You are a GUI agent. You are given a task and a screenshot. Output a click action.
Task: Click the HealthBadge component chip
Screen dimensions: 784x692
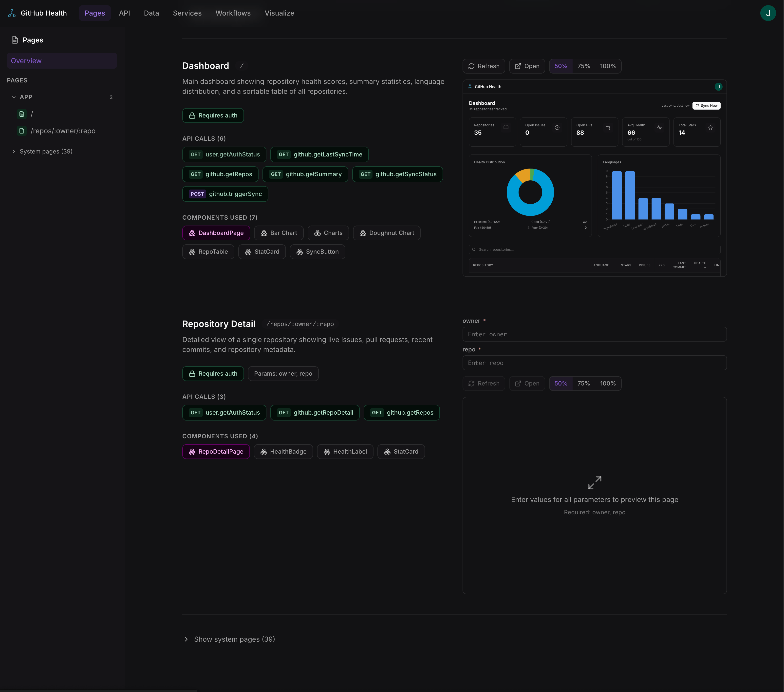[x=283, y=452]
